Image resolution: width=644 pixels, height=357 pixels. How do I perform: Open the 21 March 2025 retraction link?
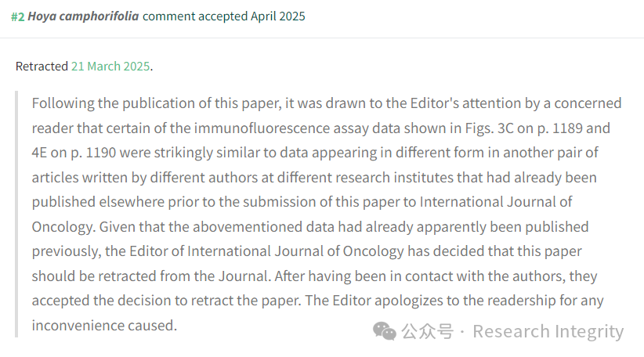point(110,66)
